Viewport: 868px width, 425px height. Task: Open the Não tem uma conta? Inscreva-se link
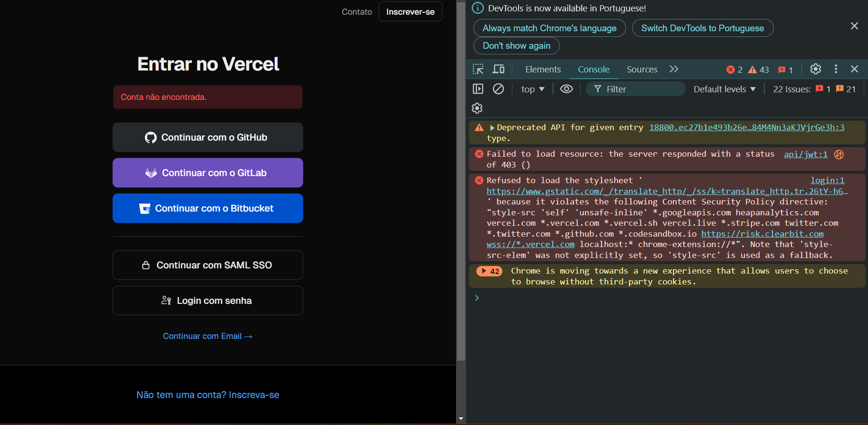pyautogui.click(x=208, y=395)
